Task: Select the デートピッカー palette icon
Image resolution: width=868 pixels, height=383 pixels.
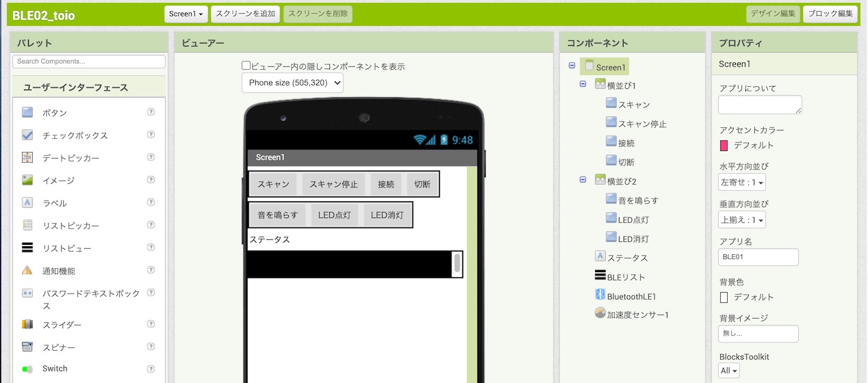Action: click(27, 157)
